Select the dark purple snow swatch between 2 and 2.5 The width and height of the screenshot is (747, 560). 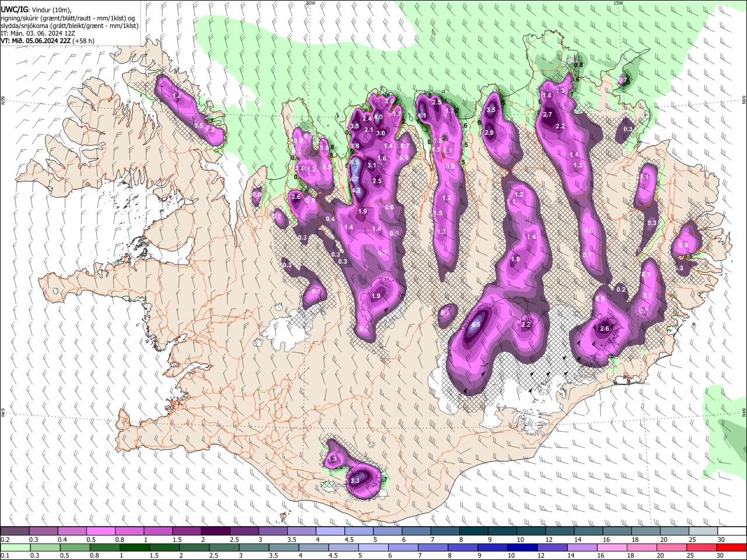coord(215,531)
